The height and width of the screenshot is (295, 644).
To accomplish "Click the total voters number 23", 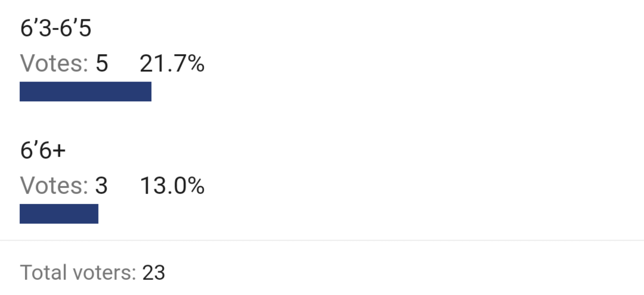I will tap(153, 272).
